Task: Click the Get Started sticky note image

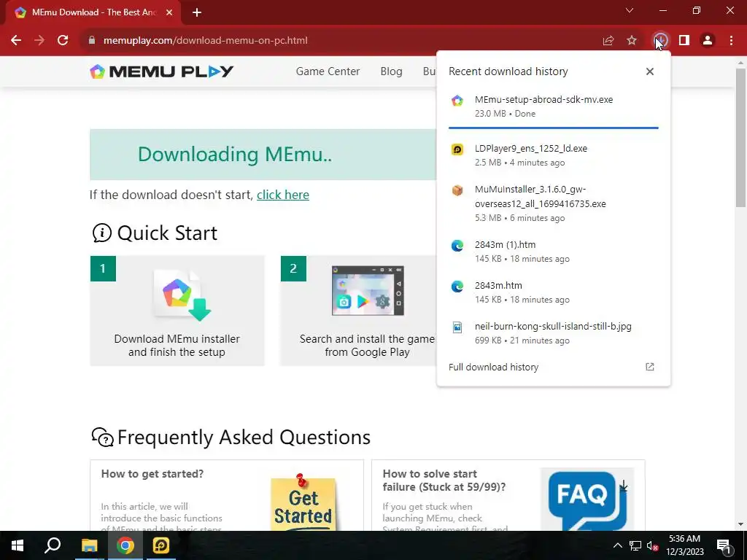Action: pos(303,502)
